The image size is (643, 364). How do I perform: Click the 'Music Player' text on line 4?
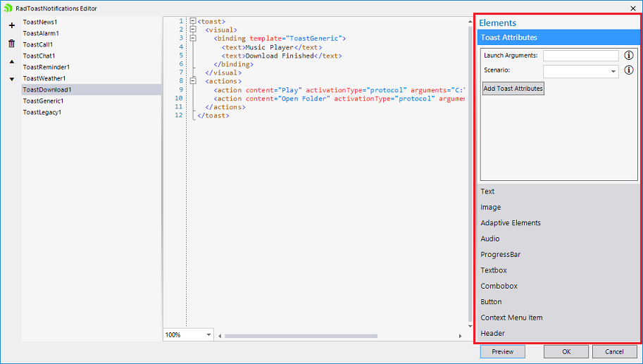(270, 47)
